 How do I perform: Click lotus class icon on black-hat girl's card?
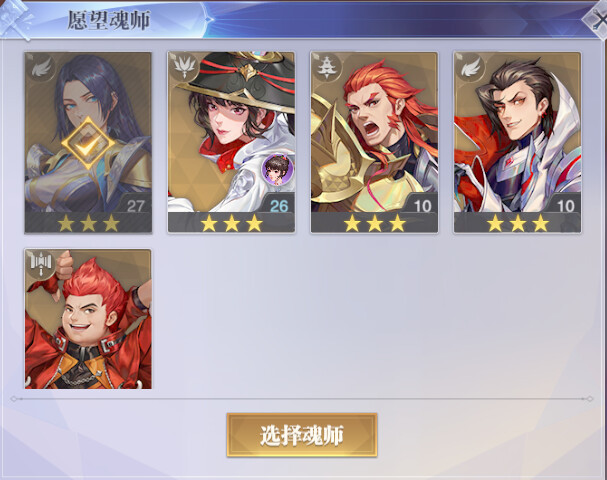[x=184, y=68]
